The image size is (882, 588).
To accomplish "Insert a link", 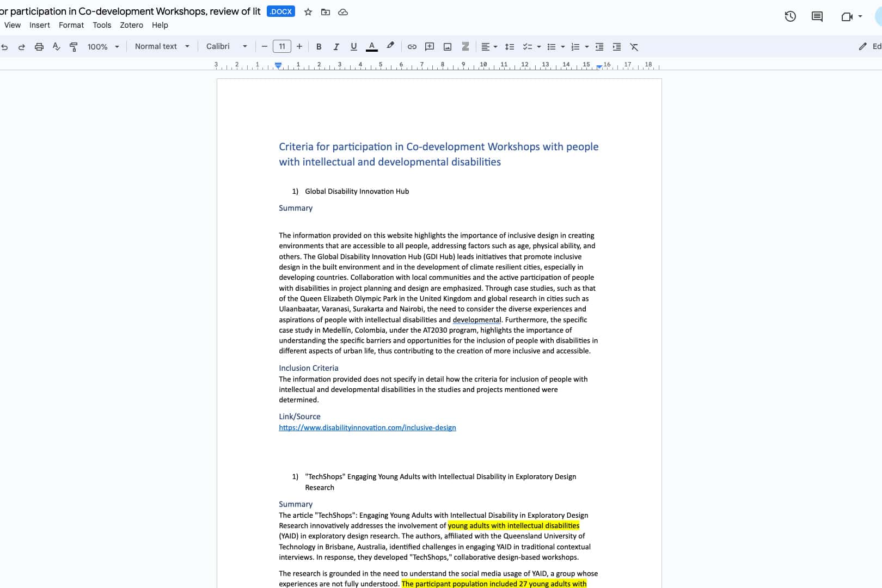I will (412, 47).
